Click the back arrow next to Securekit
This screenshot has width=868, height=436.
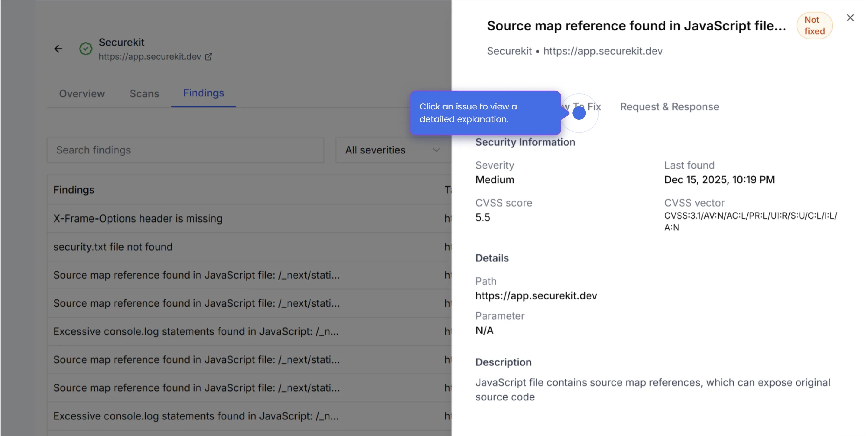[58, 49]
